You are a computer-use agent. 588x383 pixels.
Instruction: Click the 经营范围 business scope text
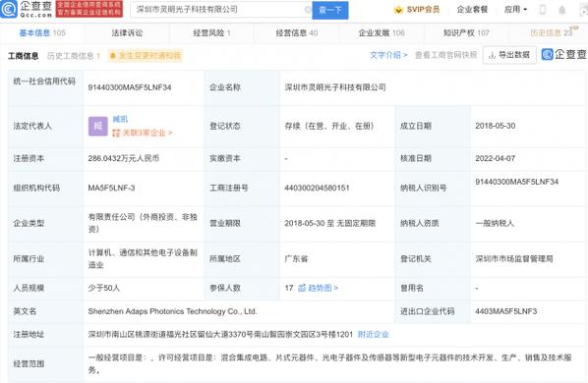pos(330,364)
